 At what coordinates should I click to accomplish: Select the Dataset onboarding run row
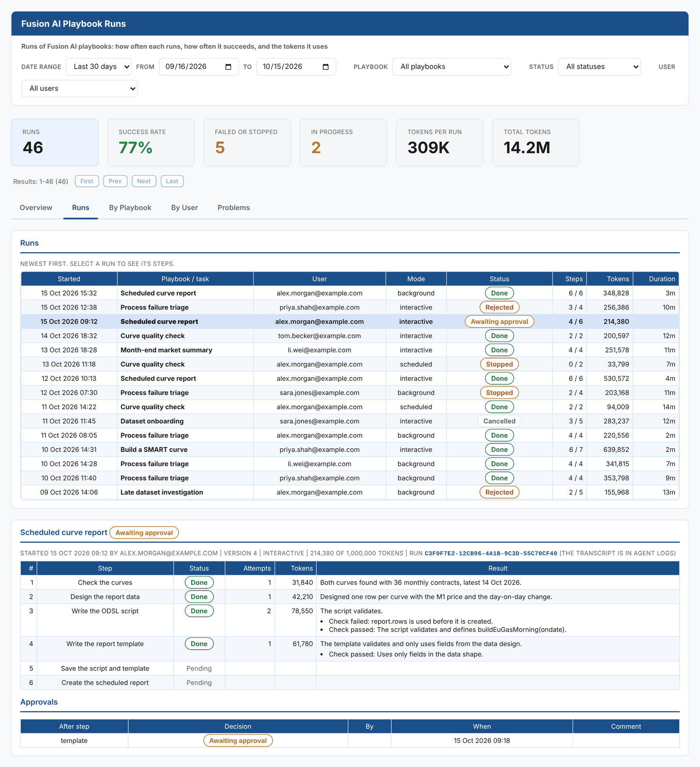tap(350, 421)
